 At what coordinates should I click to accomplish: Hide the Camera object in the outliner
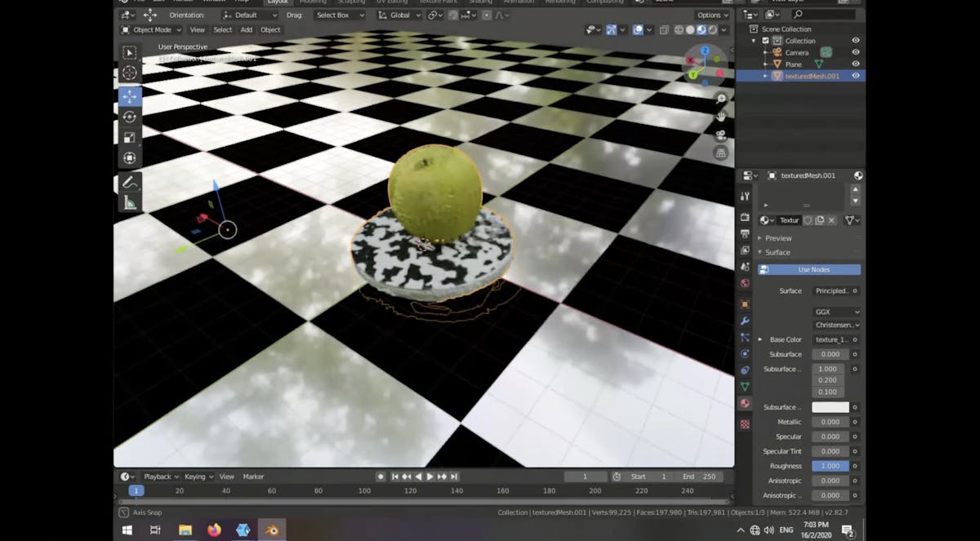[856, 52]
